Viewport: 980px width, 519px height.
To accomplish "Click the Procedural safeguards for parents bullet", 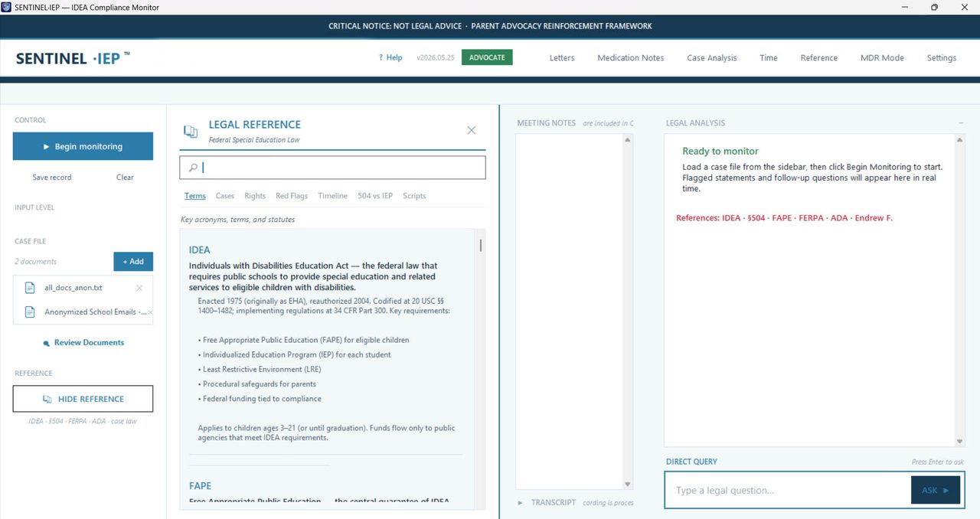I will (x=256, y=384).
